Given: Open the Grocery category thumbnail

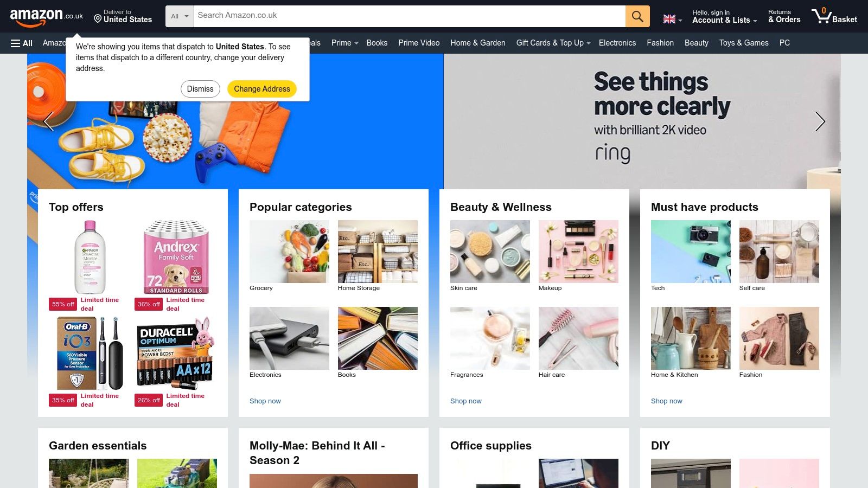Looking at the screenshot, I should 289,252.
